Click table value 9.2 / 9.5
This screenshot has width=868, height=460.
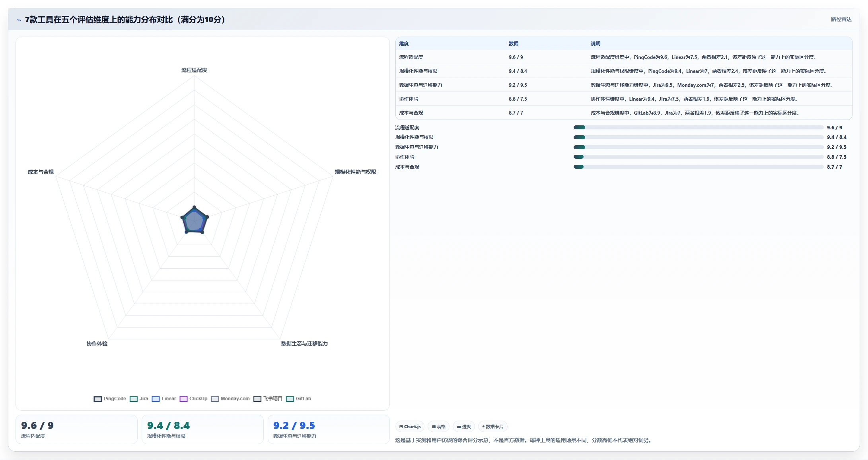(518, 85)
